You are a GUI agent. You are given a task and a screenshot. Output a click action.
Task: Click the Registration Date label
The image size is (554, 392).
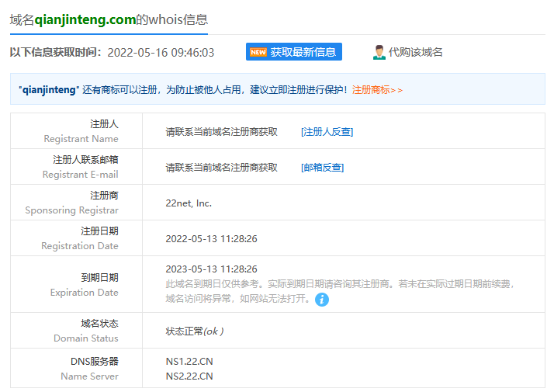(x=80, y=246)
